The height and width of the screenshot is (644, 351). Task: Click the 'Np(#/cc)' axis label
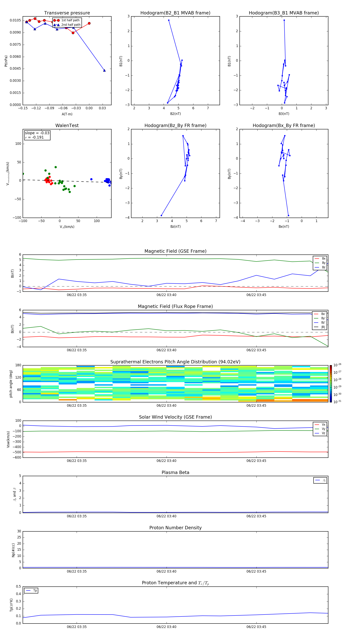pyautogui.click(x=13, y=550)
